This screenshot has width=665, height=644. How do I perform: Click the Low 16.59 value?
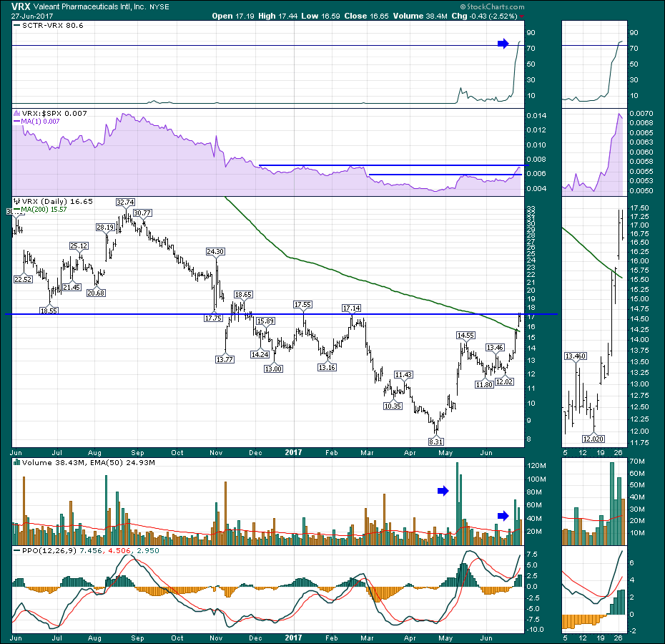[x=321, y=16]
